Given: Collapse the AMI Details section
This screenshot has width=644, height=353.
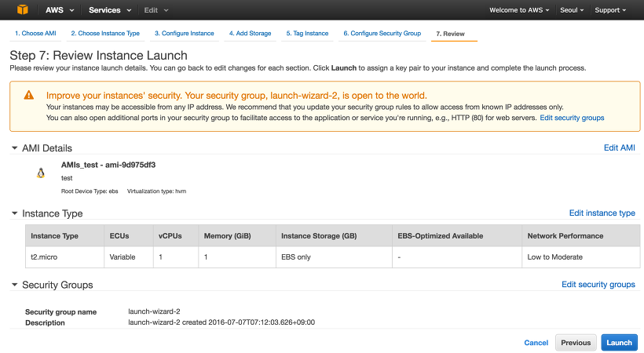Looking at the screenshot, I should [15, 148].
